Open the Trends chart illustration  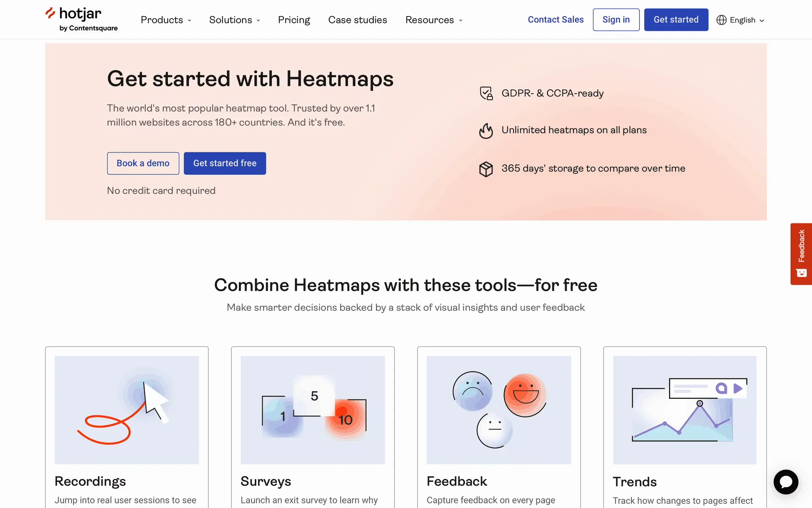684,410
